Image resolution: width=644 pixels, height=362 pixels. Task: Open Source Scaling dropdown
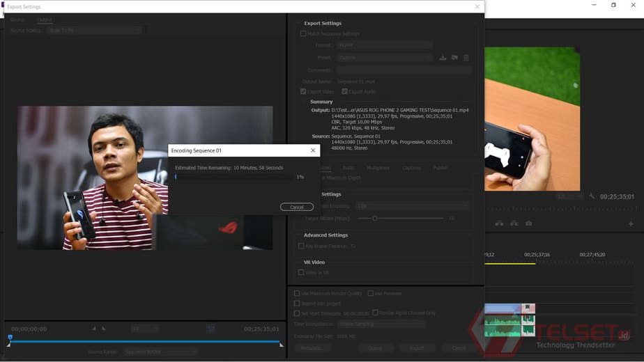coord(94,31)
